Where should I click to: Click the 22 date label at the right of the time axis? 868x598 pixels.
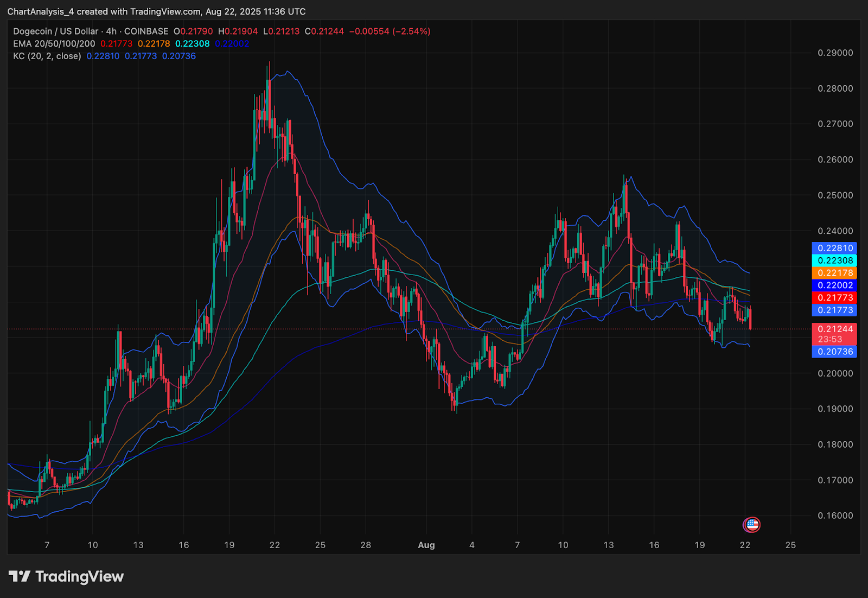[745, 545]
